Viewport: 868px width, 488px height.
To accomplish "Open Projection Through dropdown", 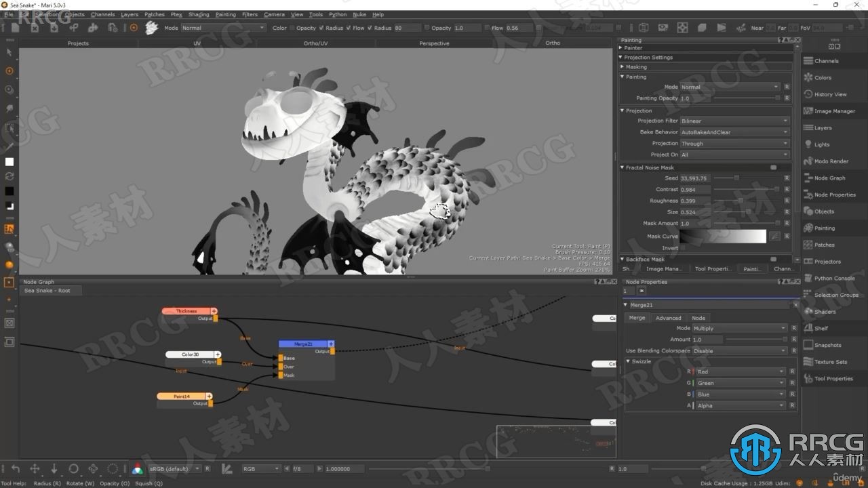I will (735, 144).
